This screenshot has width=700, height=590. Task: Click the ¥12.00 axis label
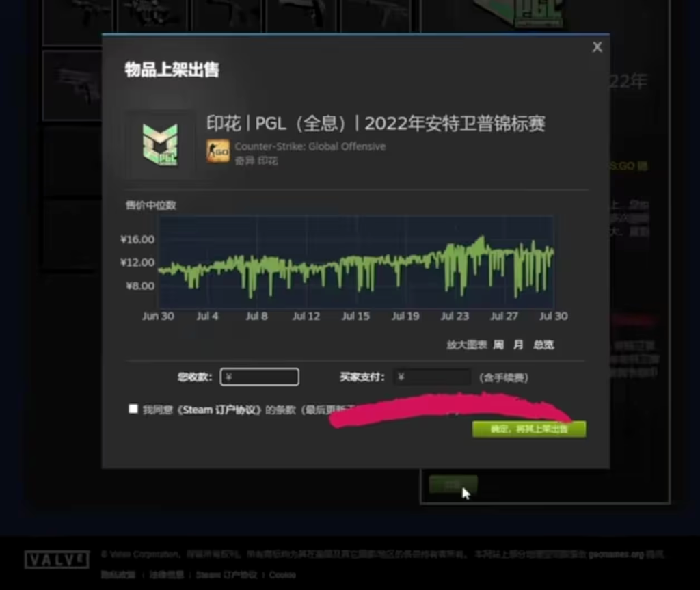pos(137,262)
